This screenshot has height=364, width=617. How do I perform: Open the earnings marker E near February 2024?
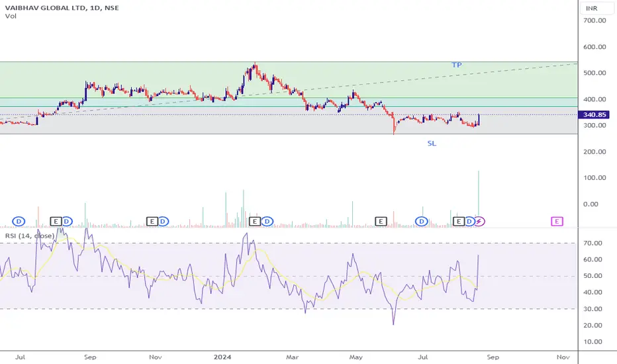[255, 222]
